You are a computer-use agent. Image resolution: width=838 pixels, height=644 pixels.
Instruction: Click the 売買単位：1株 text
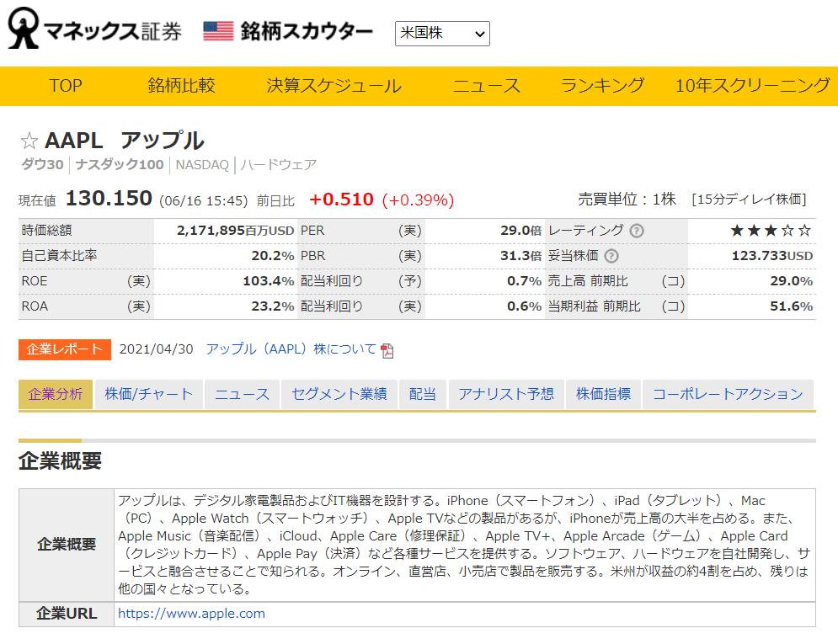click(x=627, y=200)
